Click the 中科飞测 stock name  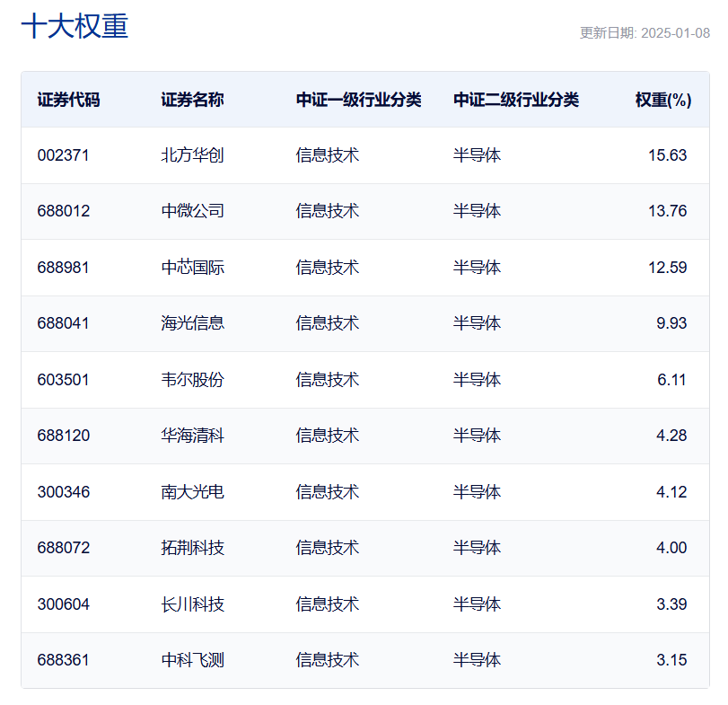[192, 660]
